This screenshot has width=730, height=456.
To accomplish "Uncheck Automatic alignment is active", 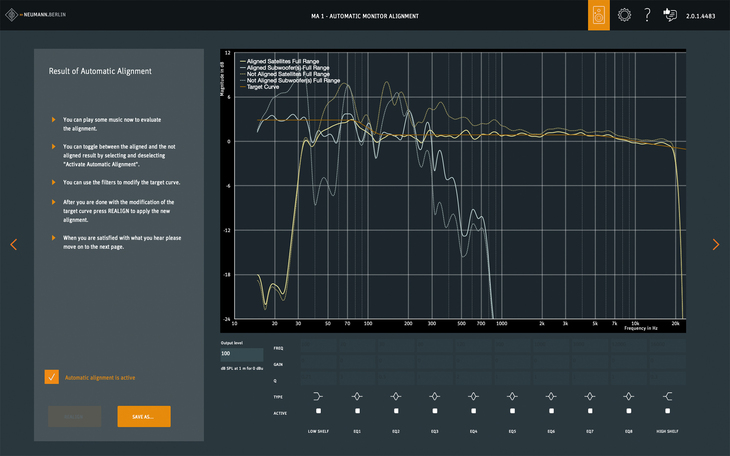I will [x=52, y=377].
